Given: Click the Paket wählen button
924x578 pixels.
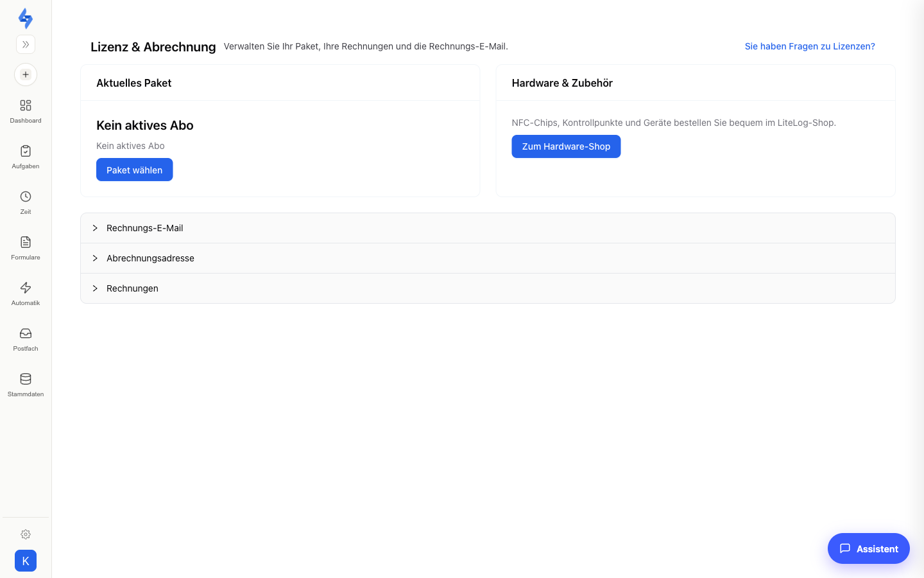Looking at the screenshot, I should coord(135,170).
